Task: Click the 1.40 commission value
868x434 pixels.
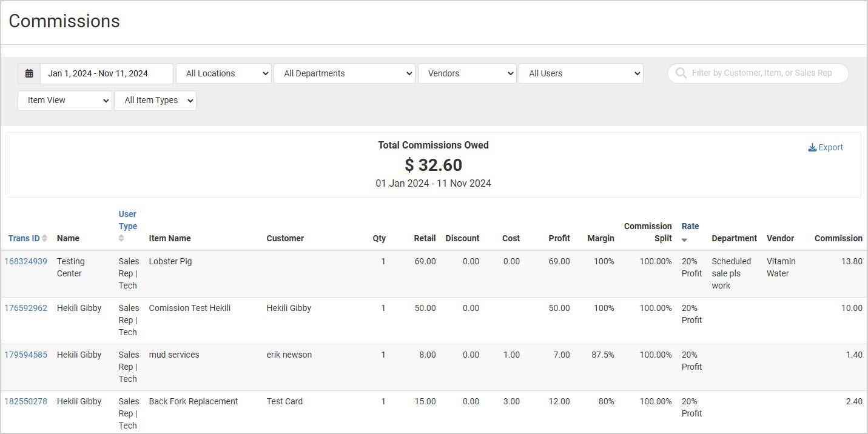Action: click(854, 355)
